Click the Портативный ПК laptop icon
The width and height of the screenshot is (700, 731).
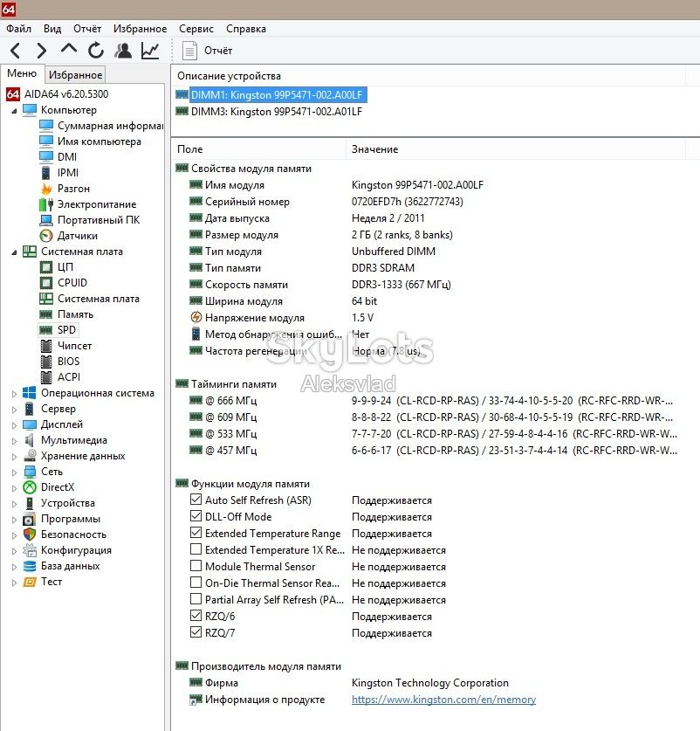(46, 220)
